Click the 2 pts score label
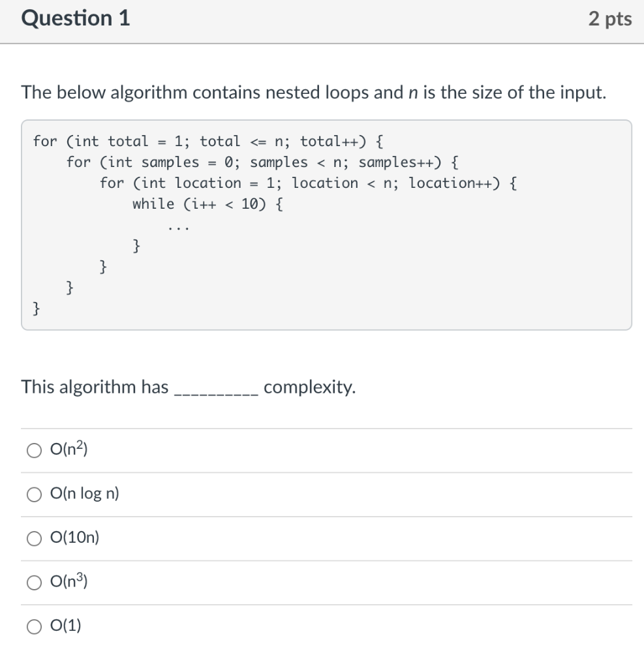 point(610,19)
